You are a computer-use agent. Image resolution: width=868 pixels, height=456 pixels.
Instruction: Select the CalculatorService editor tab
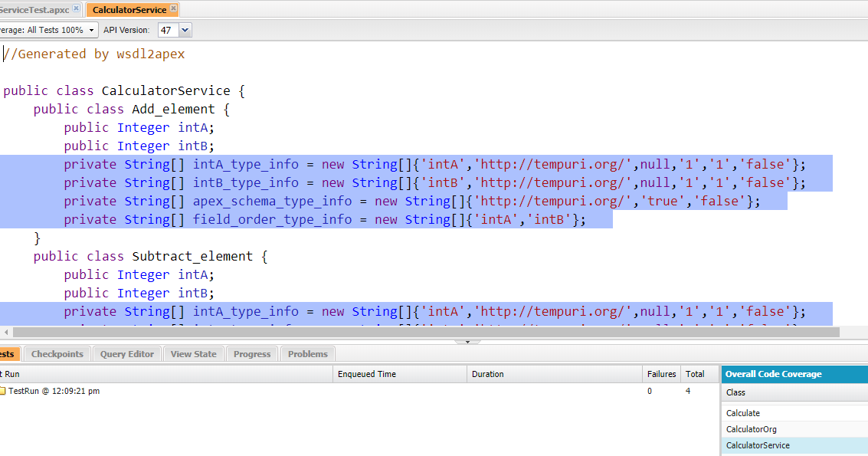pyautogui.click(x=132, y=10)
